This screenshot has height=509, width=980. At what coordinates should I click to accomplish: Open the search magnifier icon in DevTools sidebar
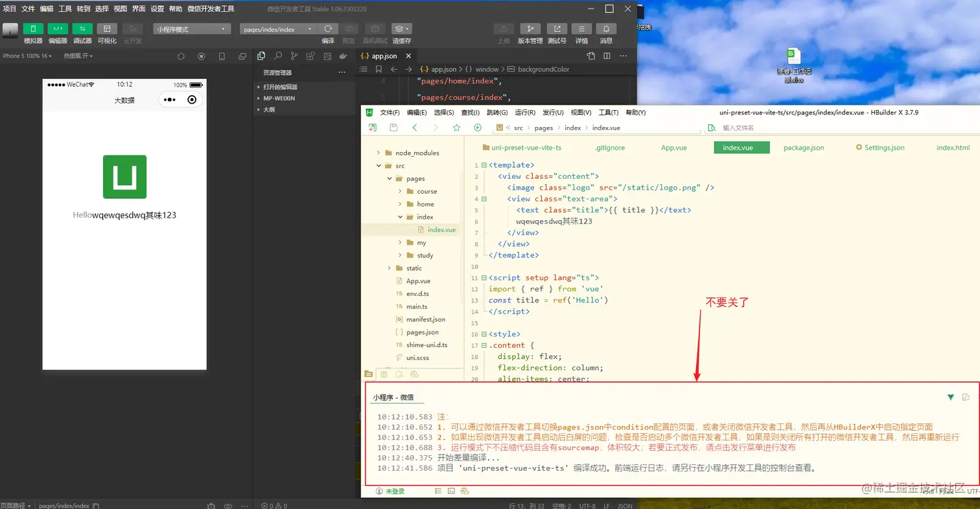[278, 56]
